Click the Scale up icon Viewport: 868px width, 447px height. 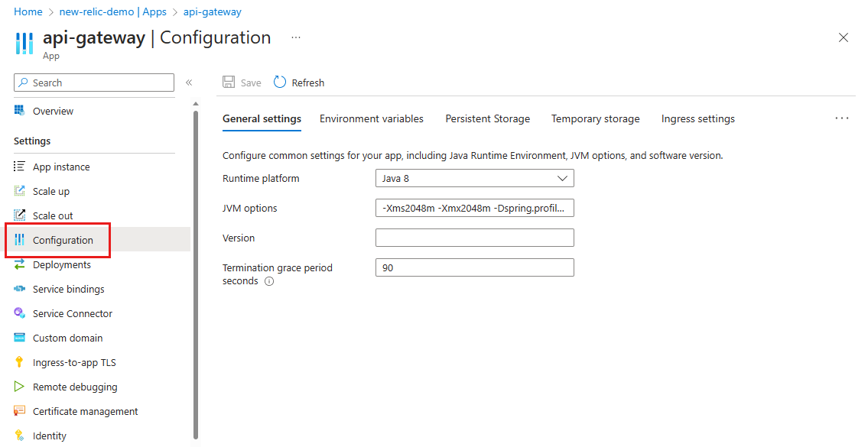click(20, 191)
